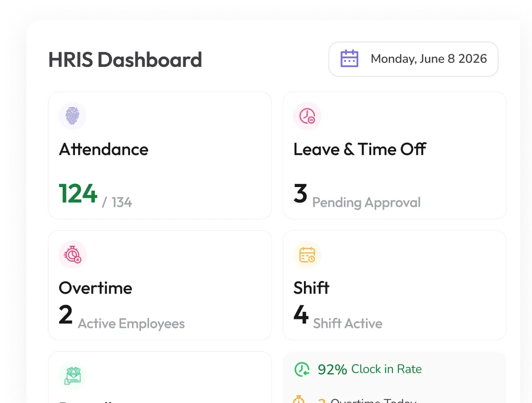532x403 pixels.
Task: Click the green clock-in rate icon
Action: pos(302,370)
